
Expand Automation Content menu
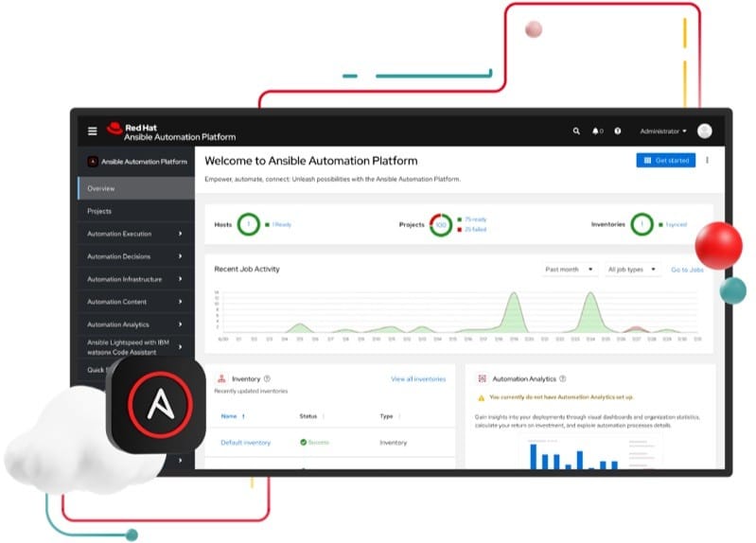coord(135,302)
